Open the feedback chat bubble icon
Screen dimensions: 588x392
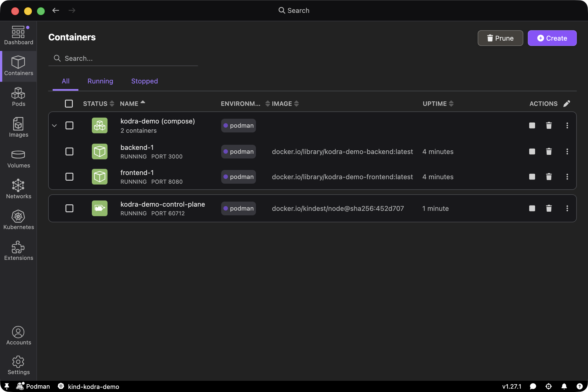(x=533, y=386)
